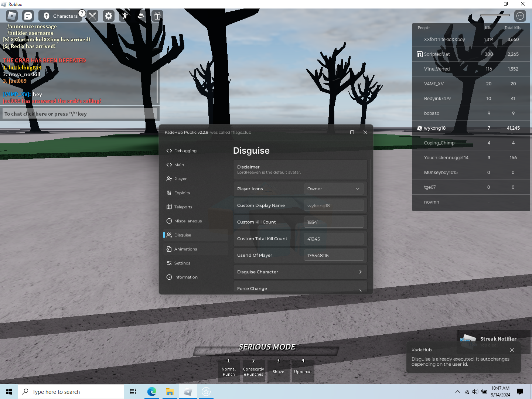Open Task View on the taskbar
The width and height of the screenshot is (532, 399).
coord(133,392)
